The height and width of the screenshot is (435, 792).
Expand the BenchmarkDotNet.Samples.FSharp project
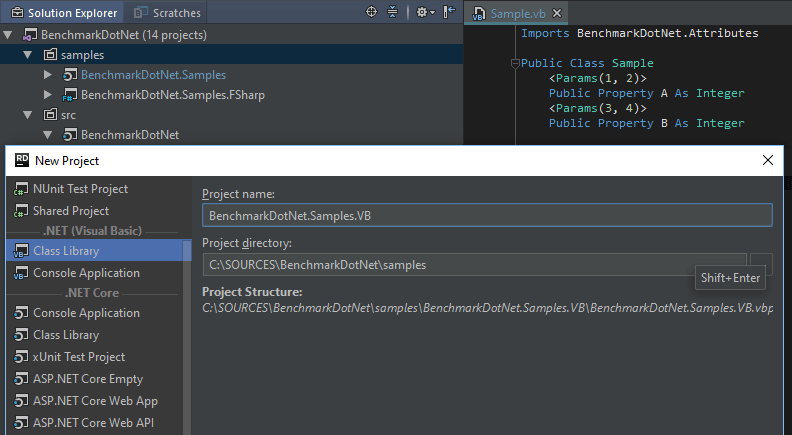coord(48,94)
